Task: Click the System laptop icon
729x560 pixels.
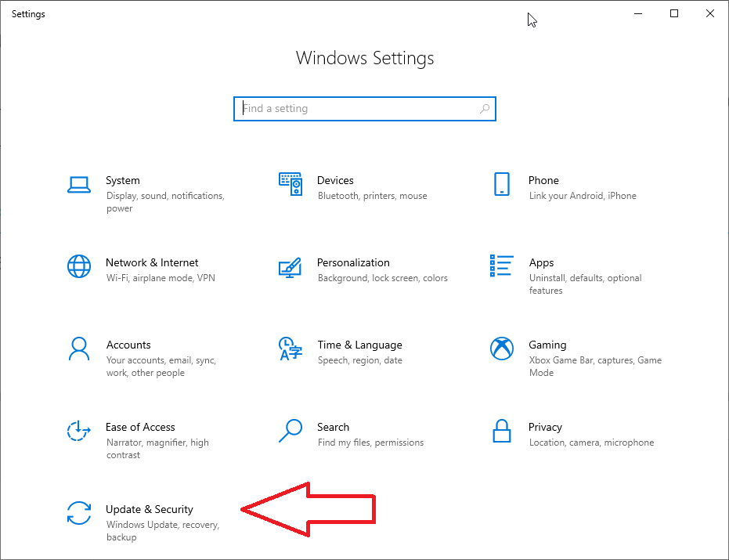Action: 79,185
